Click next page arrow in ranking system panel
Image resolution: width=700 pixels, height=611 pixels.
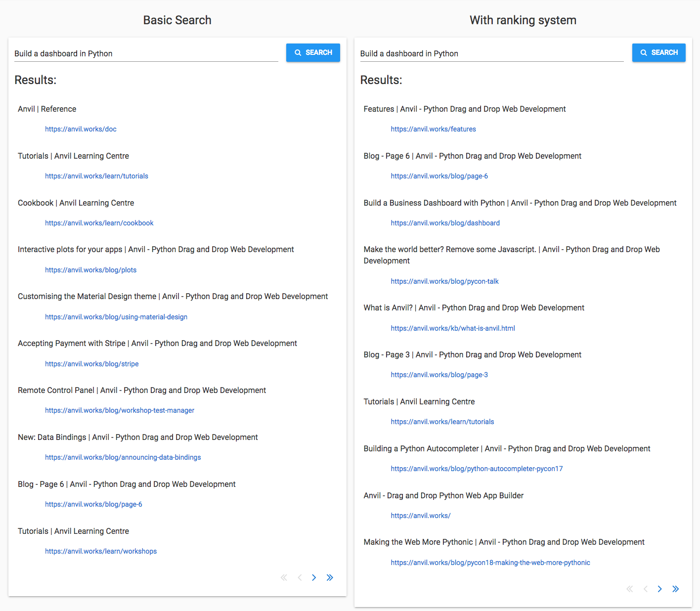pos(659,589)
